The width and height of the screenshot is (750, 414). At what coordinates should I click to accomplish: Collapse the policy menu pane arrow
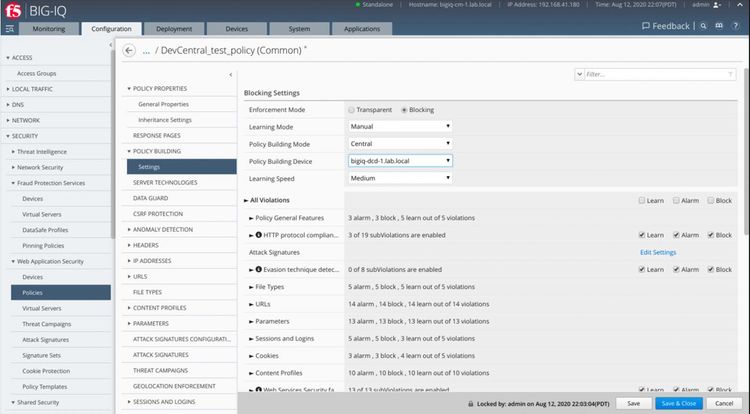point(231,75)
